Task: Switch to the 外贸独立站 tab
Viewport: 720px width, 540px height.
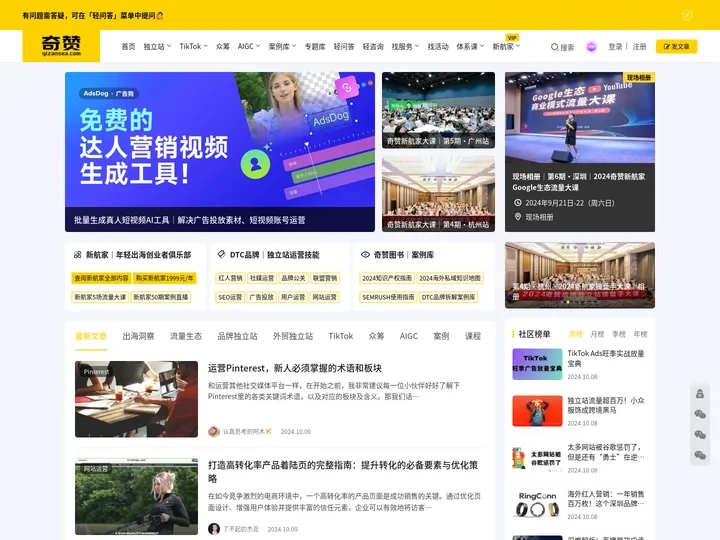Action: click(293, 336)
